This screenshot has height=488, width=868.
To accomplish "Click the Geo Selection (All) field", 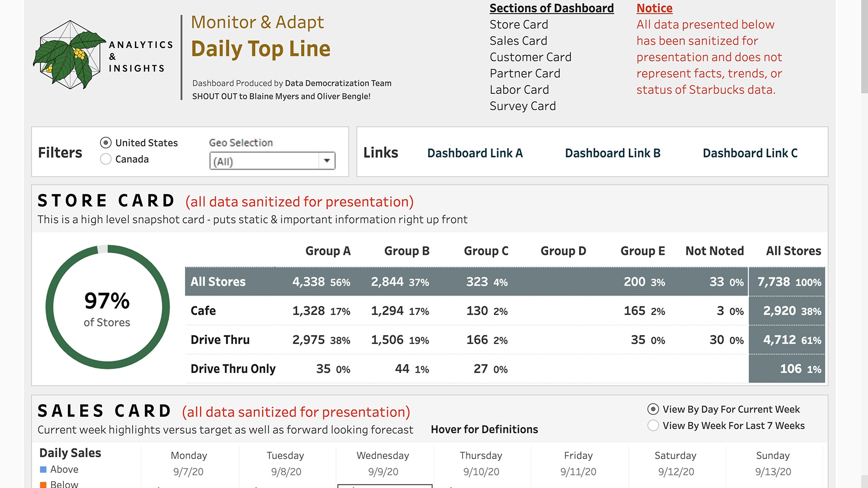I will tap(264, 161).
